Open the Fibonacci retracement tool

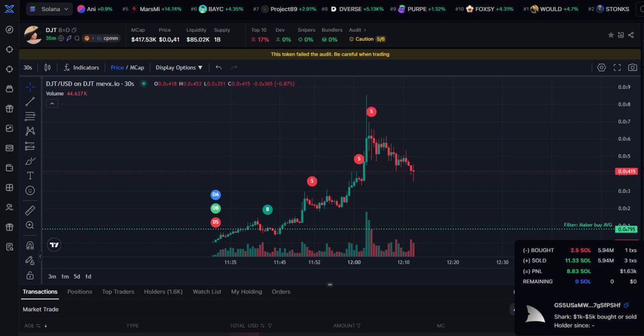30,116
